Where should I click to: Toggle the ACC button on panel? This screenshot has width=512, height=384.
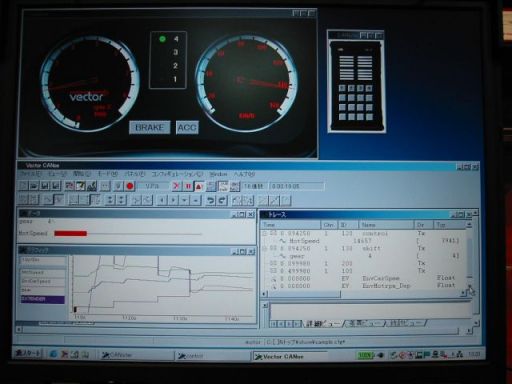pos(187,128)
